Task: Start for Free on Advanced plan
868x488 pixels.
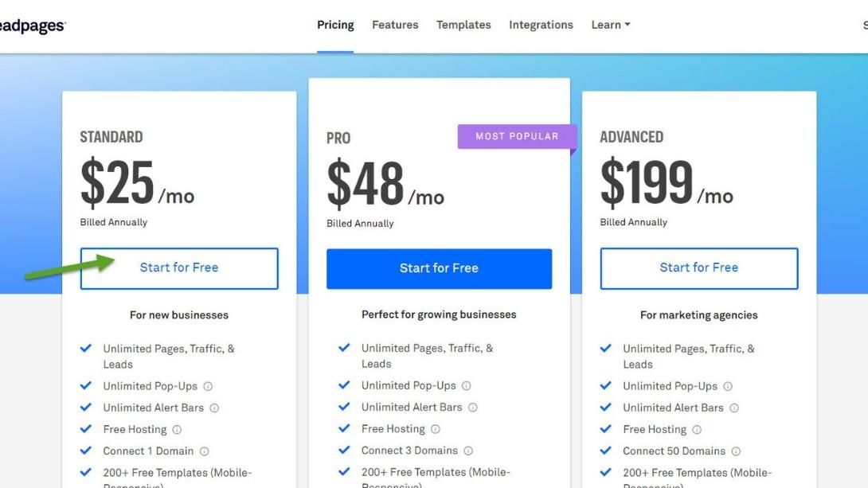Action: click(698, 268)
